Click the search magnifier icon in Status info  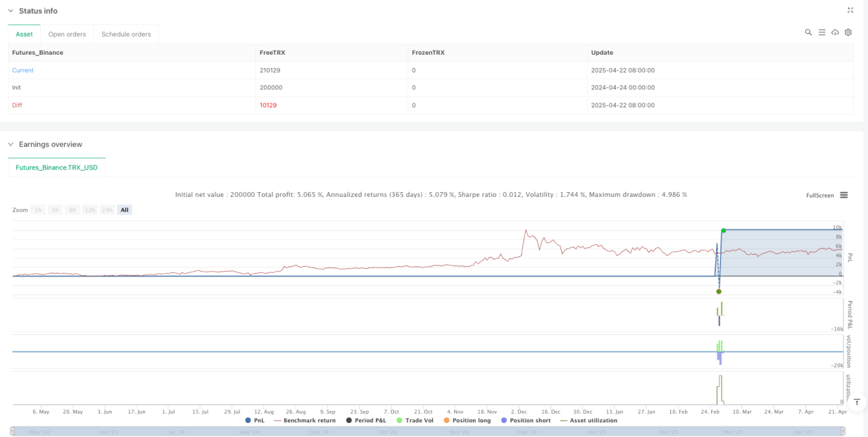click(x=809, y=32)
